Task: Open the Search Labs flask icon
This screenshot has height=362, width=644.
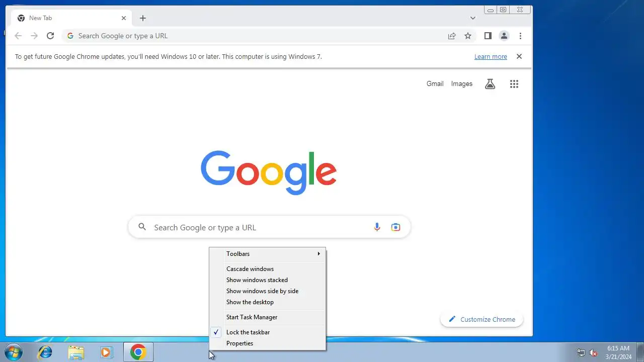Action: pos(490,84)
